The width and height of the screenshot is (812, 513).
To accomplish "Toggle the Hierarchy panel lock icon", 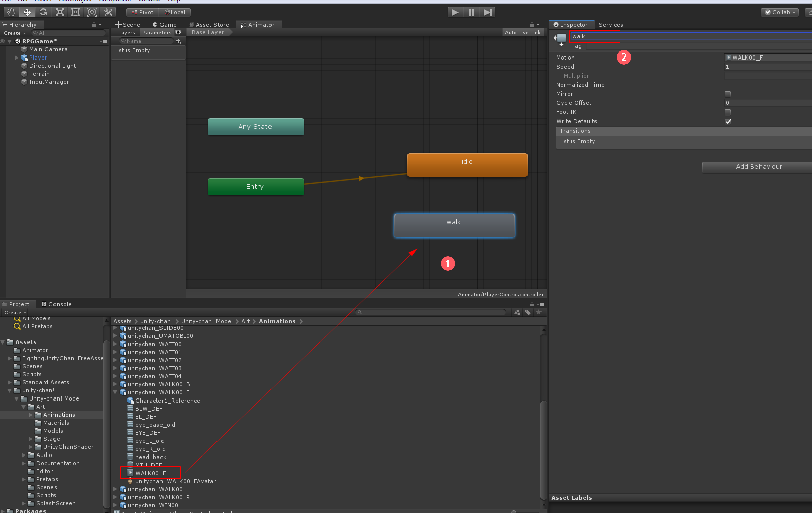I will tap(94, 25).
